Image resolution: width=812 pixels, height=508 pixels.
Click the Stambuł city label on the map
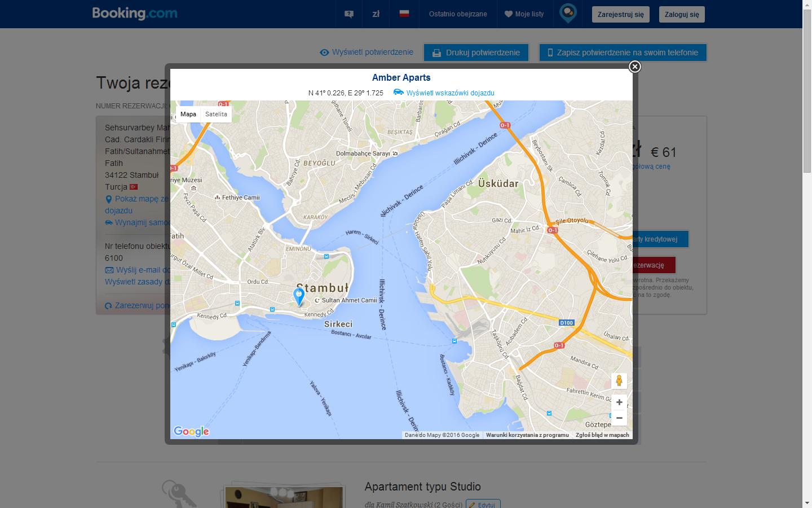pyautogui.click(x=323, y=288)
